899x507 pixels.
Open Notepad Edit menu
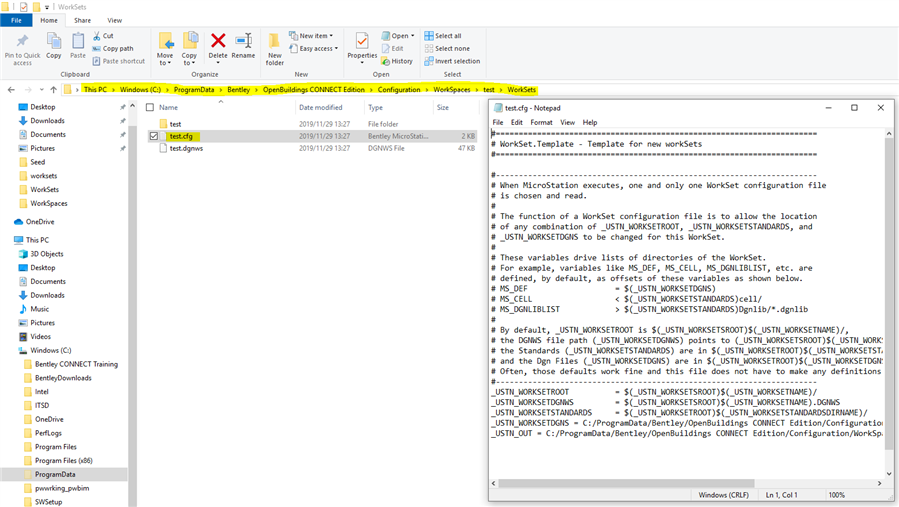(517, 122)
